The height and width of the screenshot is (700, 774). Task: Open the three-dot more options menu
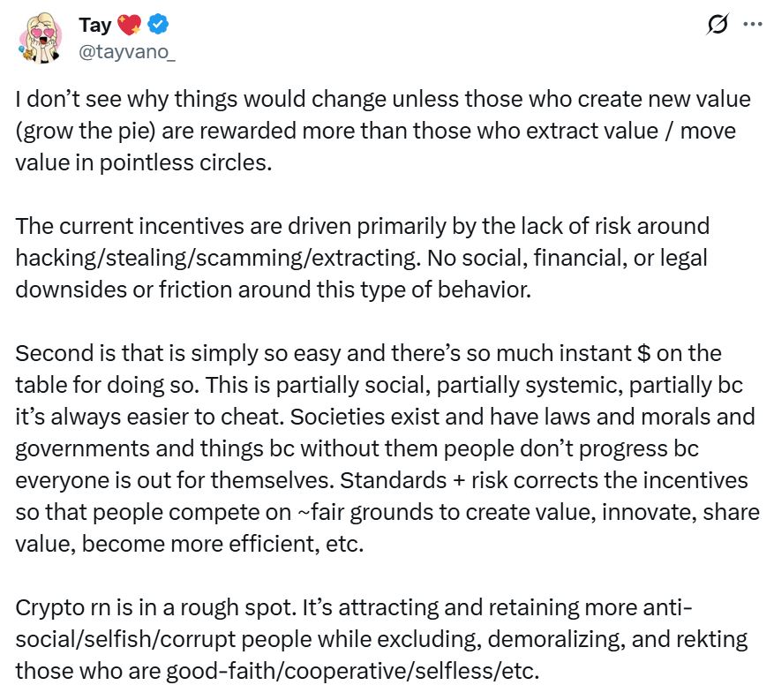click(x=752, y=25)
